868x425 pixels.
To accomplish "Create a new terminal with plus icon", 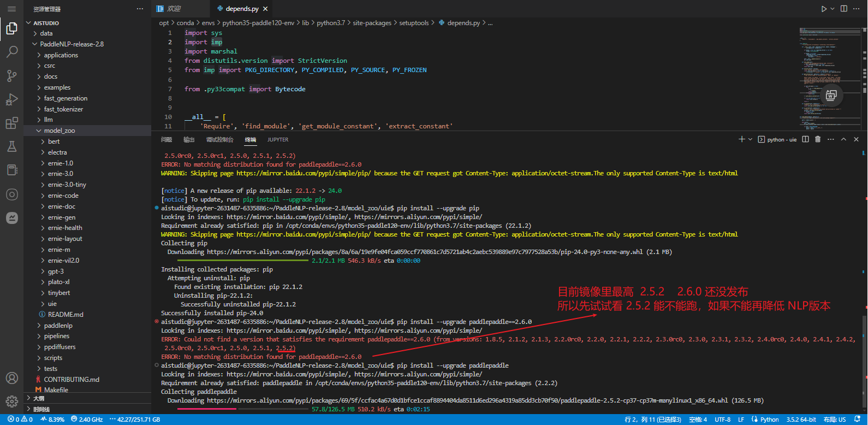I will tap(741, 139).
